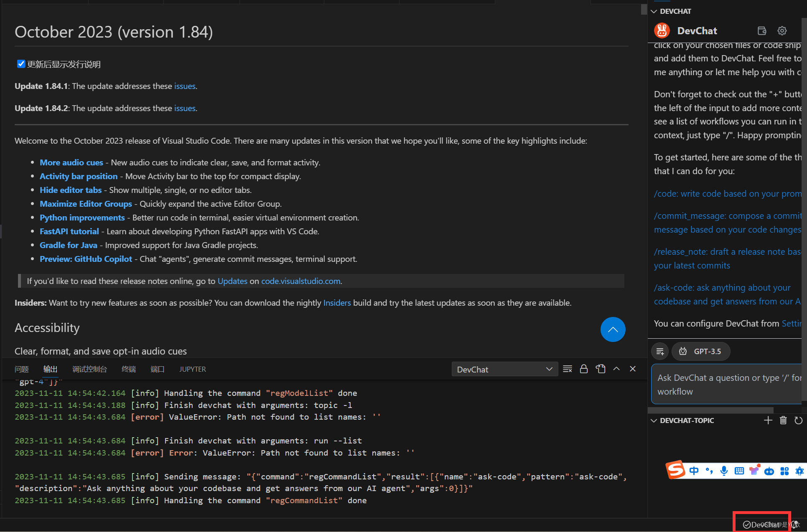This screenshot has width=807, height=532.
Task: Click October 2023 (version 1.84) title
Action: 114,32
